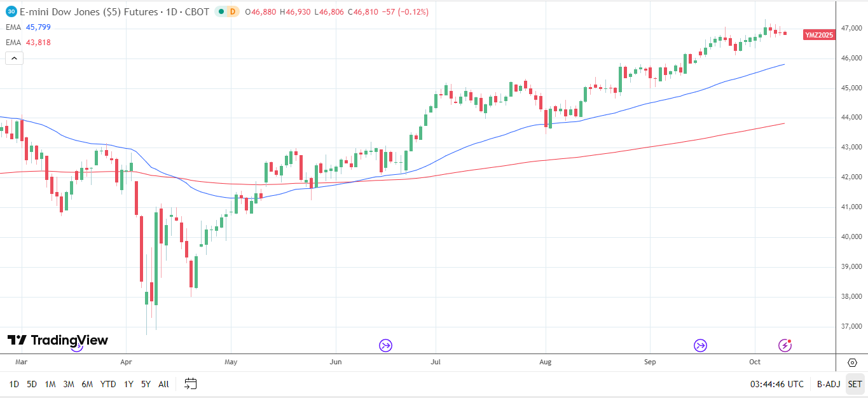868x398 pixels.
Task: Switch to the YTD time range
Action: pyautogui.click(x=108, y=384)
